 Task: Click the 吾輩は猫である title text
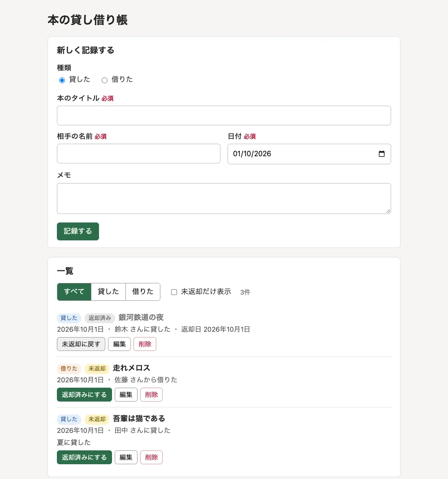(139, 419)
